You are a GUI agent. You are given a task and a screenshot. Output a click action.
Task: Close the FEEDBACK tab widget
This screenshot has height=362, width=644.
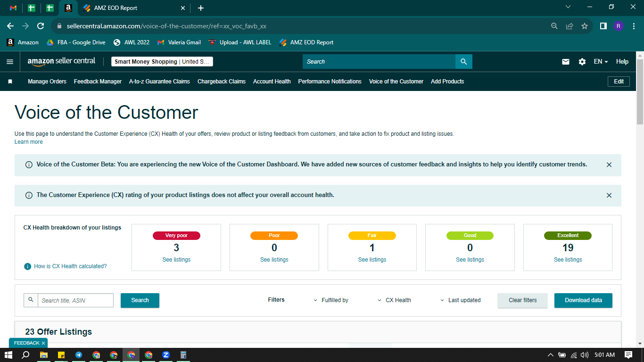[43, 343]
